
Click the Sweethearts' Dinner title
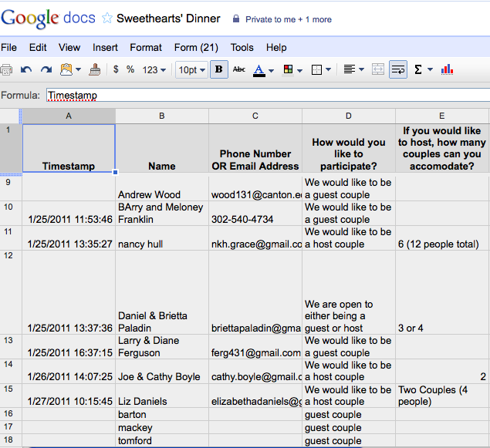pos(168,19)
